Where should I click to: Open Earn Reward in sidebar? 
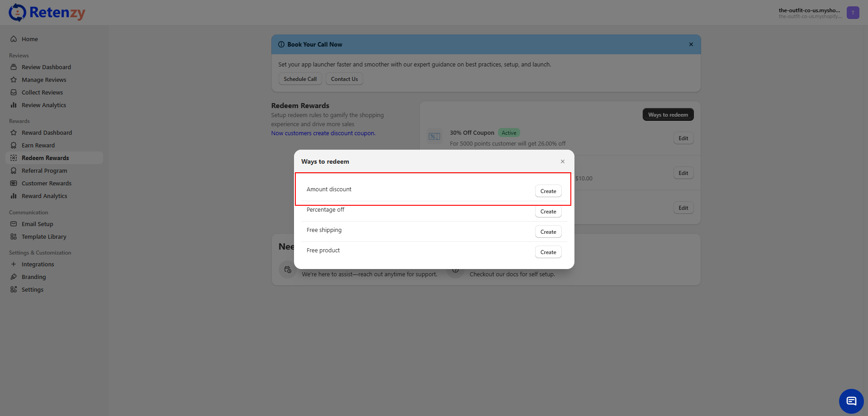[x=38, y=145]
